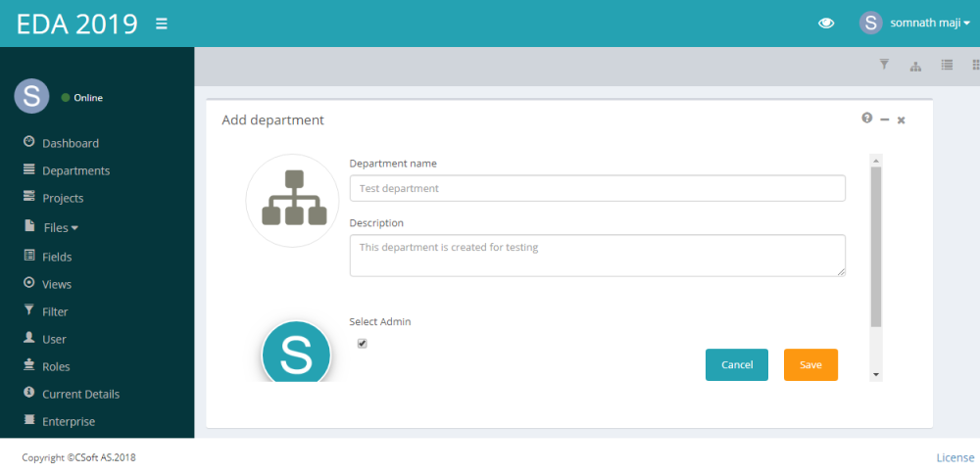980x475 pixels.
Task: Switch to list view icon in toolbar
Action: (x=947, y=65)
